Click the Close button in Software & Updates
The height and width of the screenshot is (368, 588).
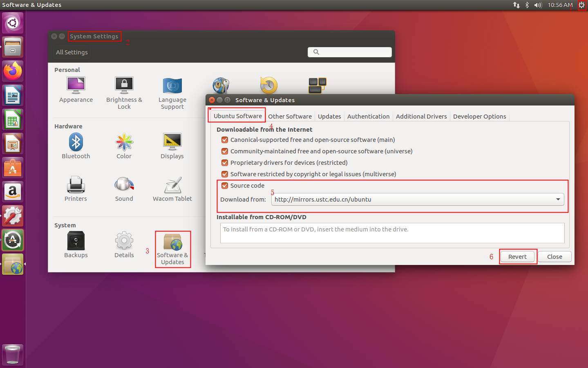pos(554,257)
